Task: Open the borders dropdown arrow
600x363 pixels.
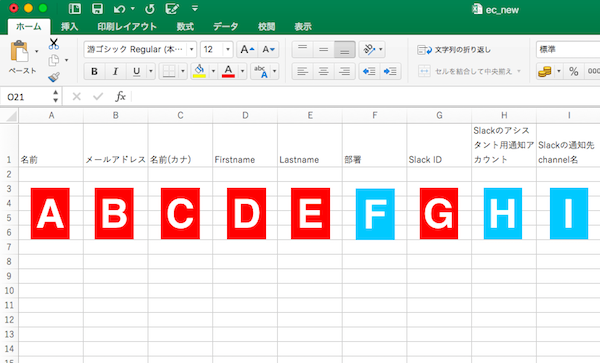Action: point(183,71)
